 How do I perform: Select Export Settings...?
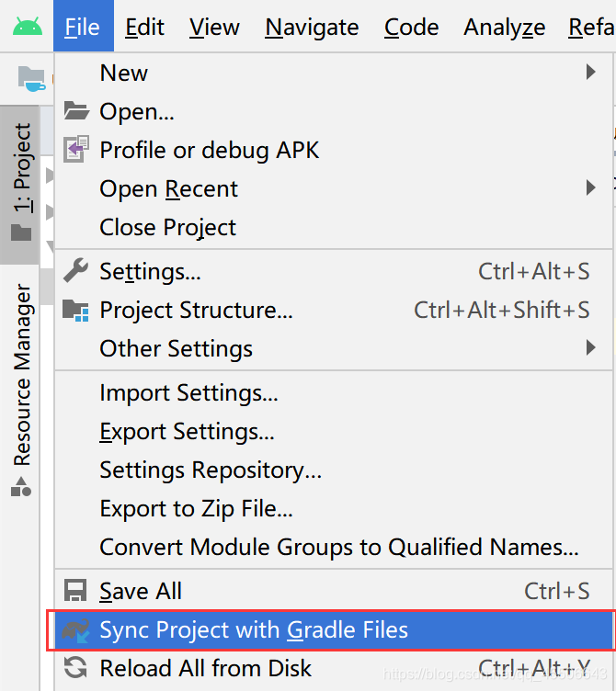pos(334,431)
